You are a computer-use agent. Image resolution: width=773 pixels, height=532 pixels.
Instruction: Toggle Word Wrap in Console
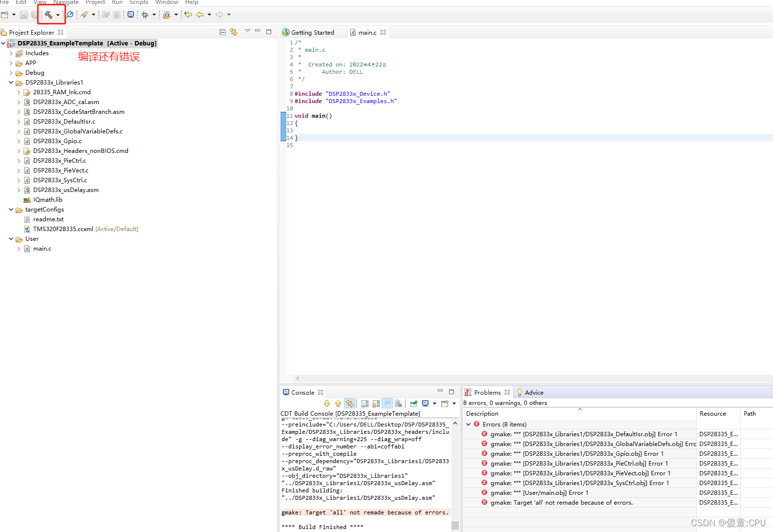387,404
